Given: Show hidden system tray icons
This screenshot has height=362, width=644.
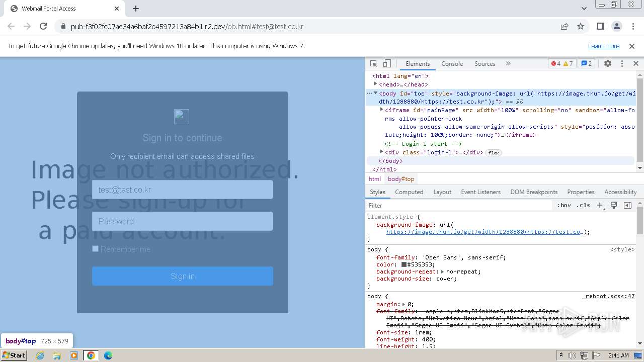Looking at the screenshot, I should pos(561,355).
